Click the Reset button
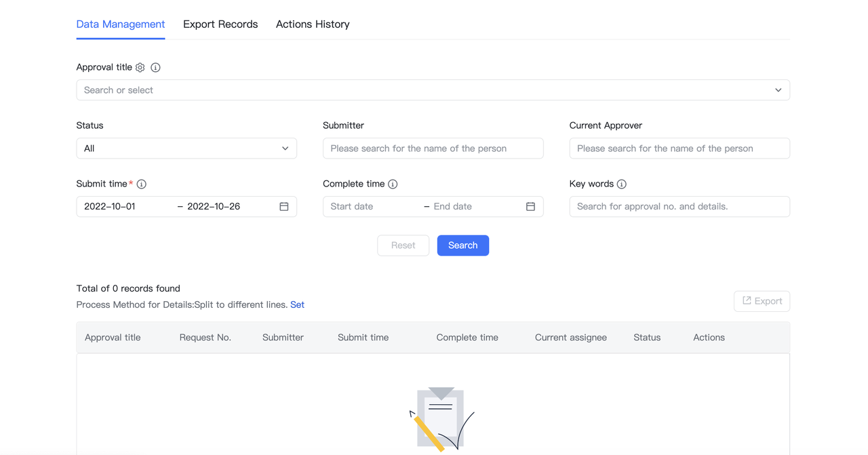The width and height of the screenshot is (868, 455). coord(403,245)
